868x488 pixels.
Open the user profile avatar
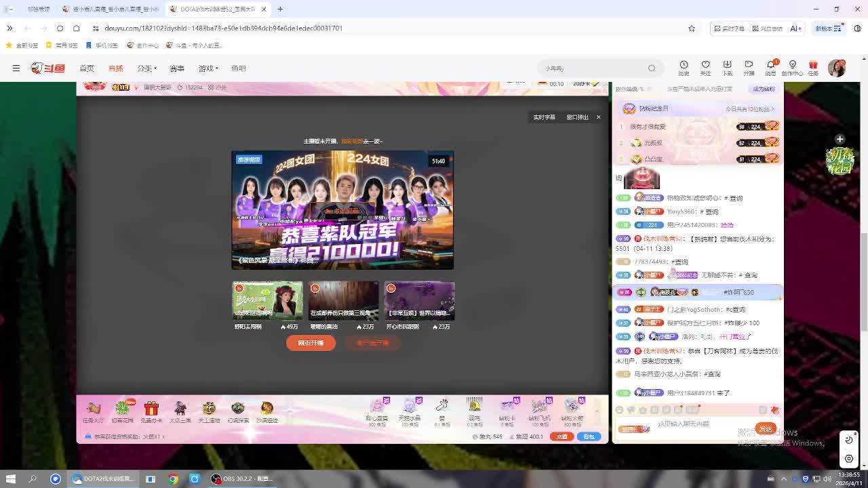point(837,68)
